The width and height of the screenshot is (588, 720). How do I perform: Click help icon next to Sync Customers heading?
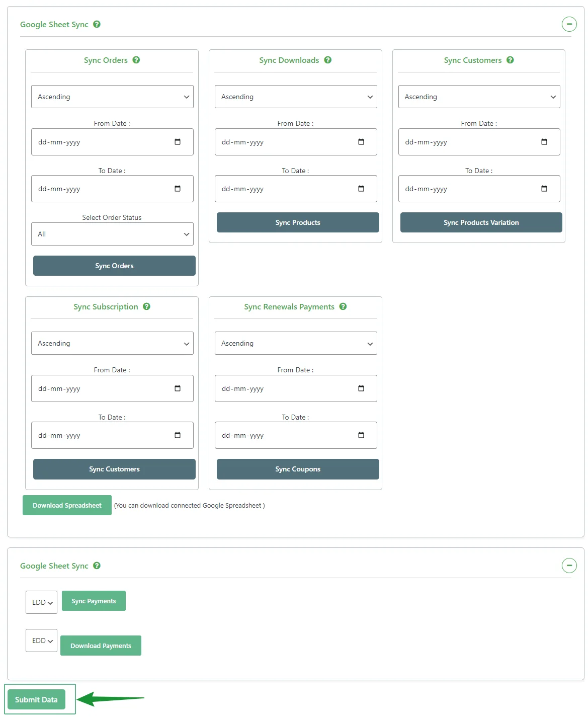click(x=510, y=60)
